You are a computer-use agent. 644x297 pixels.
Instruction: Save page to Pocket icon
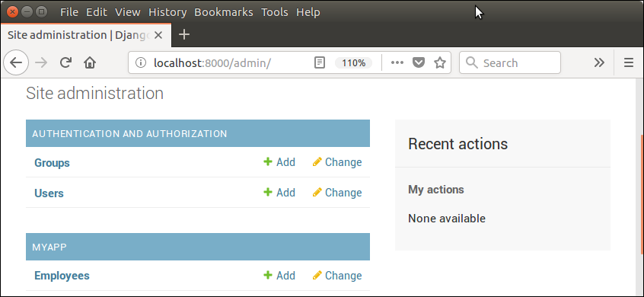pos(418,63)
